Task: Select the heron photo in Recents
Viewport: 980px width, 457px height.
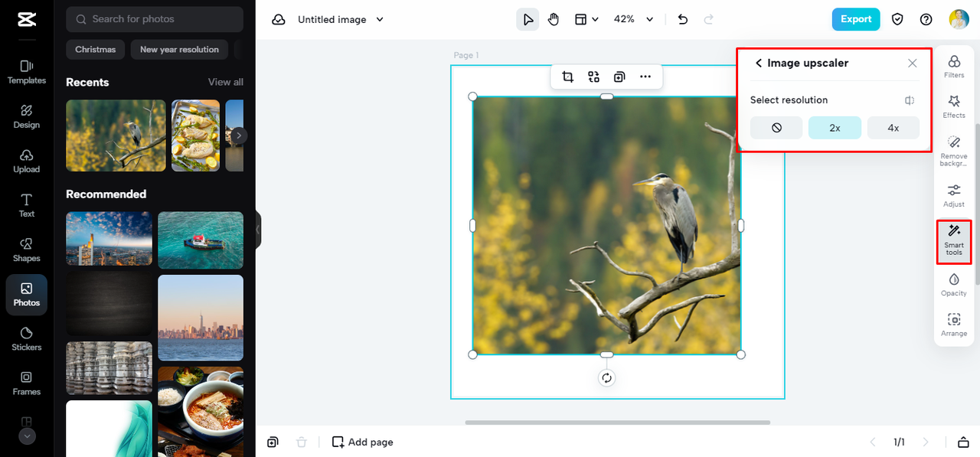Action: point(116,135)
